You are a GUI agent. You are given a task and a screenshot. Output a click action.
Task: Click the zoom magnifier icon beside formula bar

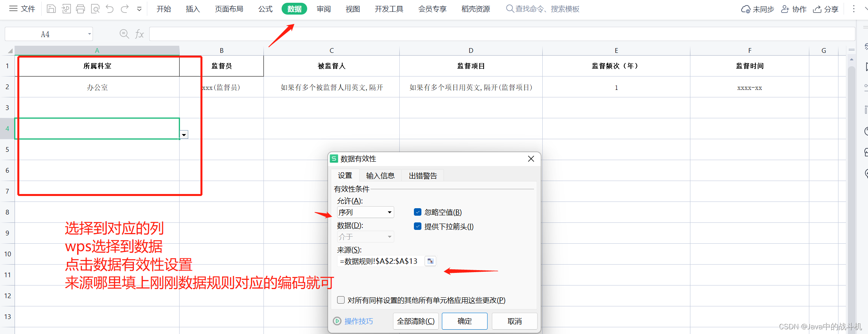[124, 34]
